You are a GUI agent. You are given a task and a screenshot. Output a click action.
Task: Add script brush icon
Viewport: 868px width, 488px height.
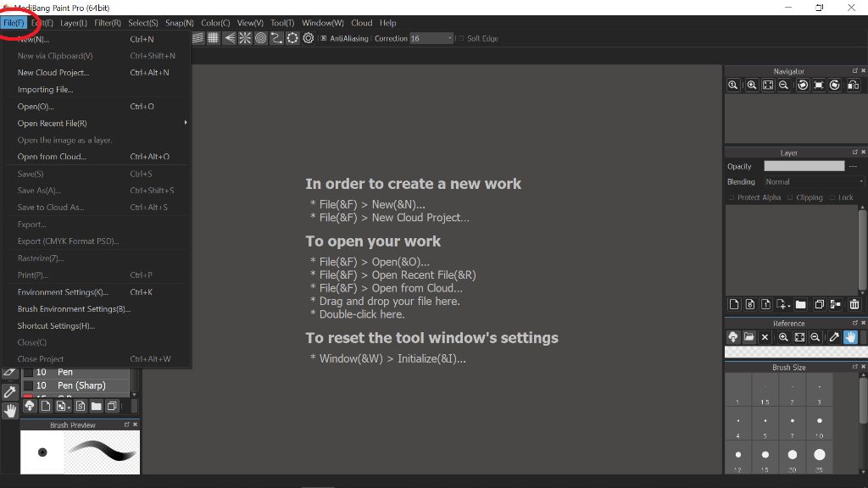click(x=81, y=406)
